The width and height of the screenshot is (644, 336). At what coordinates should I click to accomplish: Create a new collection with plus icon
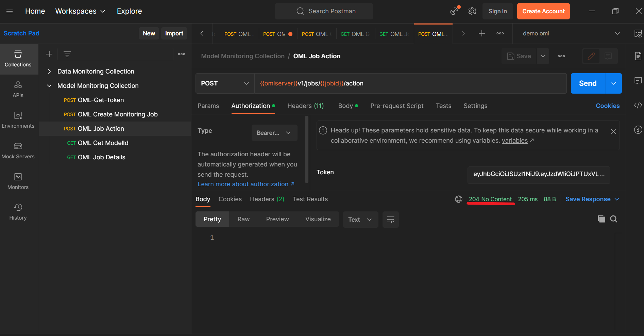click(49, 54)
